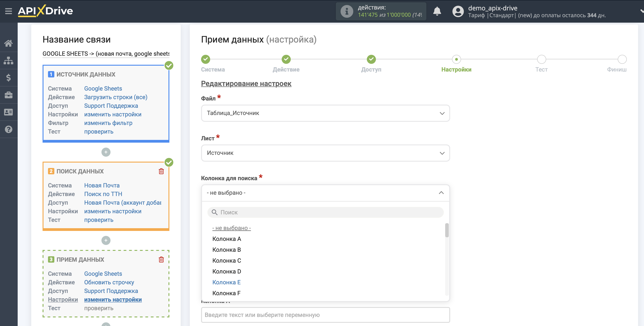Open the home sidebar icon
The width and height of the screenshot is (644, 326).
point(9,43)
